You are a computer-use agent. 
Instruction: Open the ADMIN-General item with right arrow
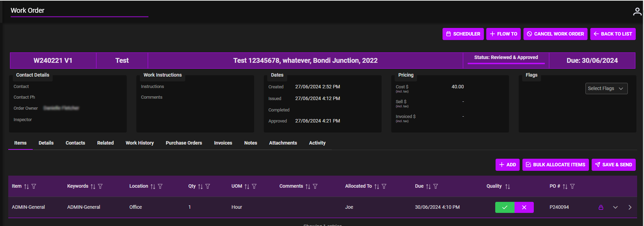(x=630, y=207)
